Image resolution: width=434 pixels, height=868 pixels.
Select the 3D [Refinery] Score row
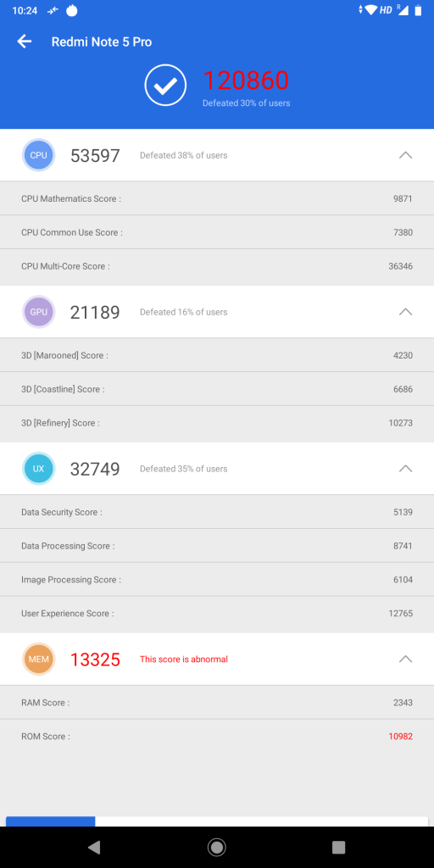(217, 423)
